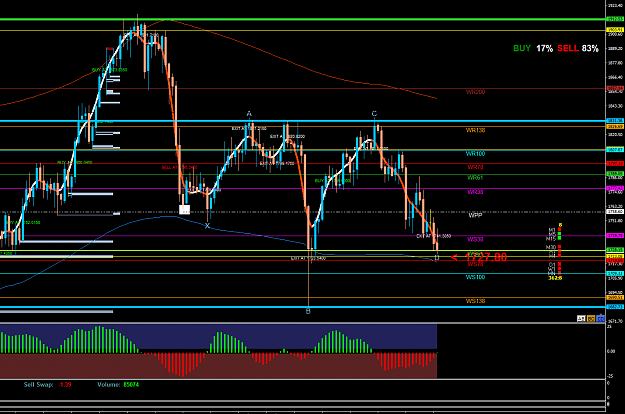Image resolution: width=625 pixels, height=414 pixels.
Task: Click pattern point X on the chart
Action: point(207,226)
